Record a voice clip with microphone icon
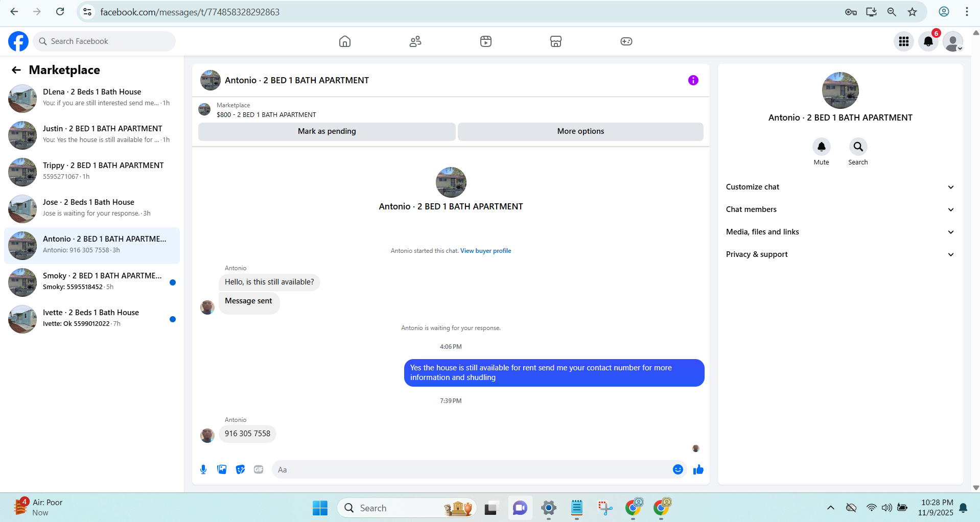The height and width of the screenshot is (522, 980). 203,469
